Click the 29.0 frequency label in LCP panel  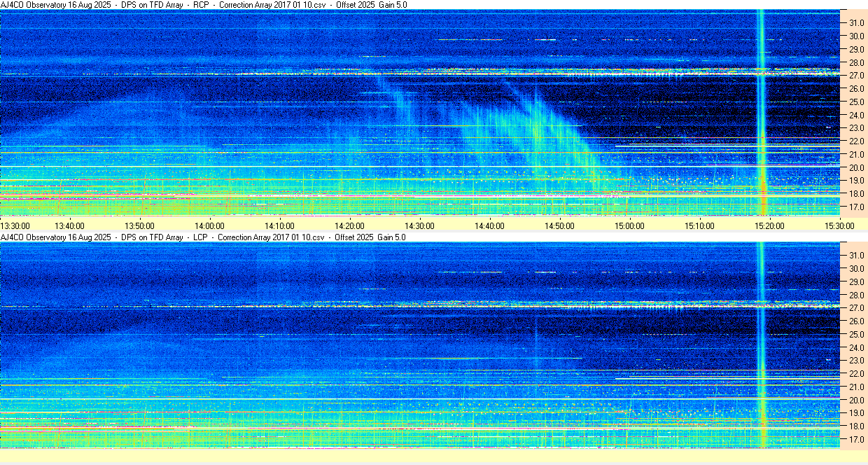click(857, 282)
